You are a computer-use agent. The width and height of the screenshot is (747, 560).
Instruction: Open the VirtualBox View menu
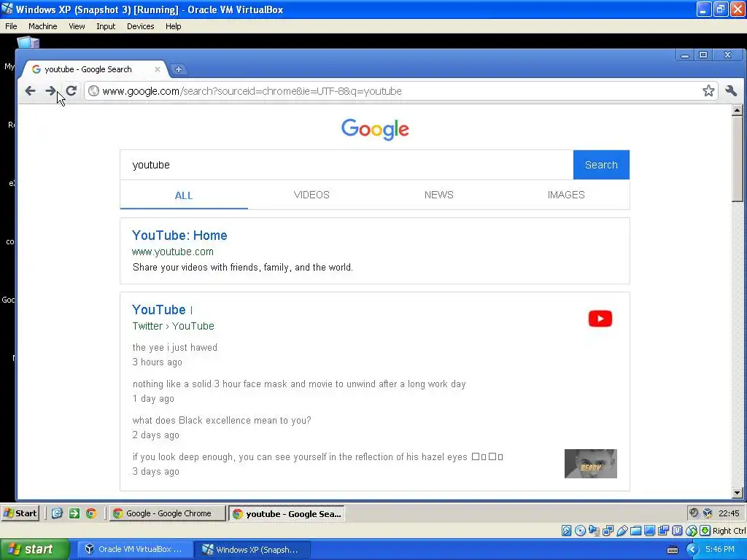(77, 26)
